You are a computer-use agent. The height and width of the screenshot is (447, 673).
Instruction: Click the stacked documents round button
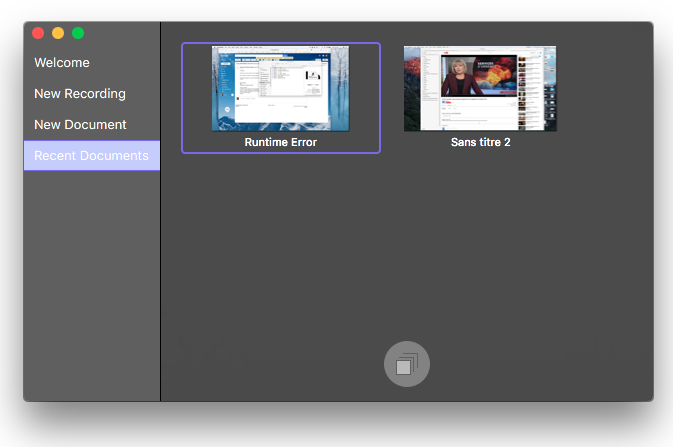pos(407,364)
